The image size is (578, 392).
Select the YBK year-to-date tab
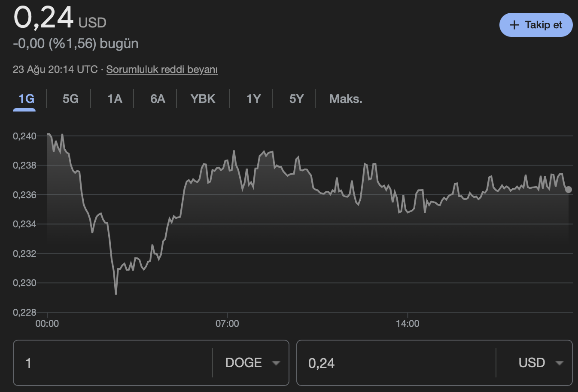pyautogui.click(x=203, y=99)
